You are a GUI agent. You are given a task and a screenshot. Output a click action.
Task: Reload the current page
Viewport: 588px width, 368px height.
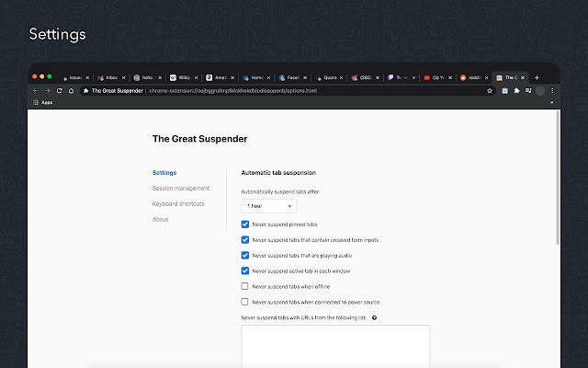59,90
